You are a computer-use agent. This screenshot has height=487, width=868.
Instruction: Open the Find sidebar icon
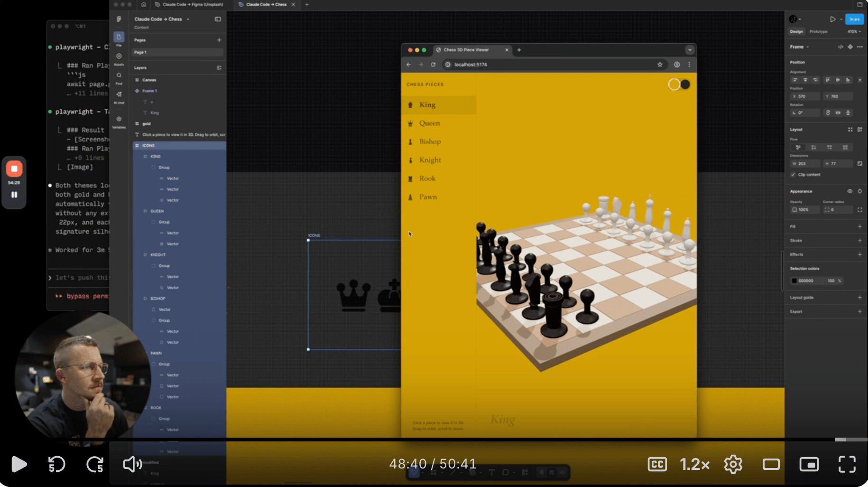click(x=119, y=75)
